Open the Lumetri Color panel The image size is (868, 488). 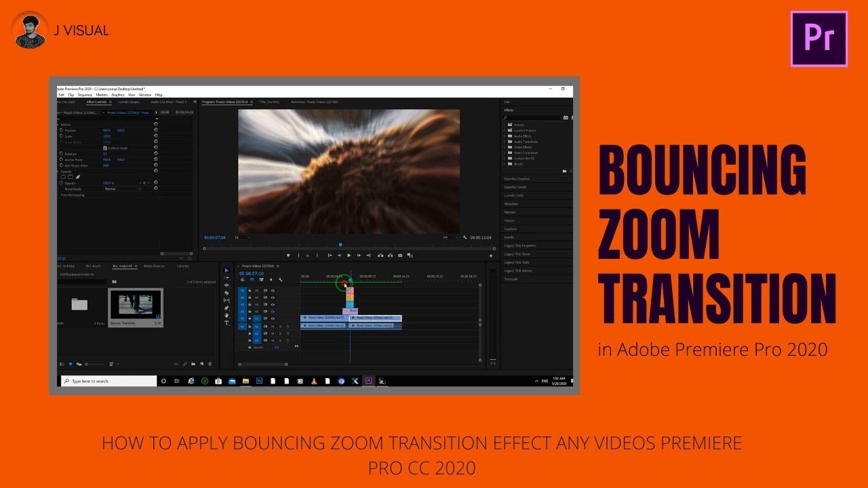click(x=514, y=195)
